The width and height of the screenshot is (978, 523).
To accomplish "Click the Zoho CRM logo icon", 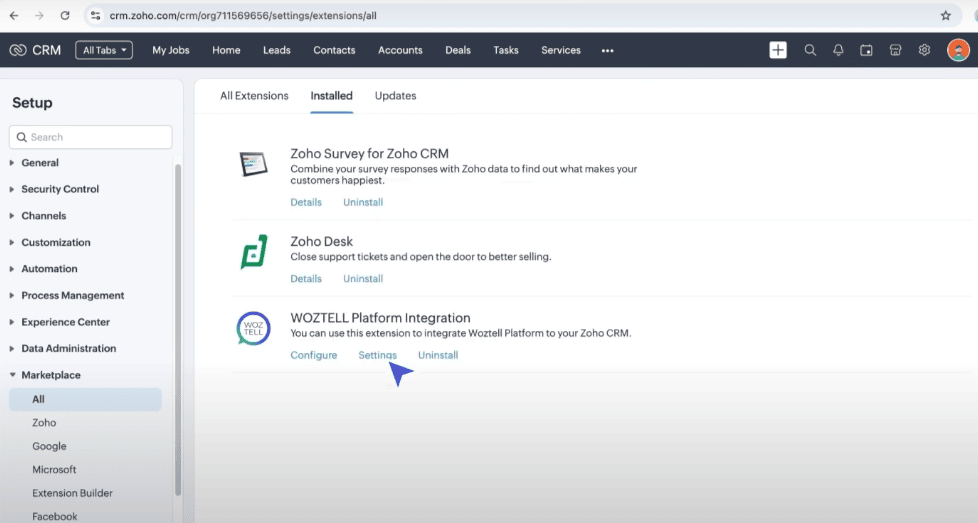I will tap(18, 50).
